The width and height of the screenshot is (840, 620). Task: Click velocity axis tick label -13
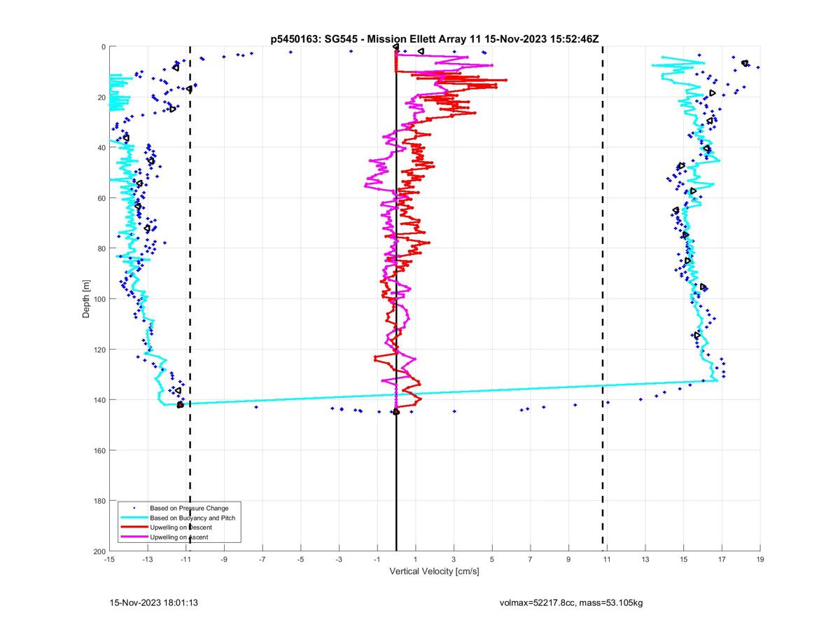[x=148, y=560]
